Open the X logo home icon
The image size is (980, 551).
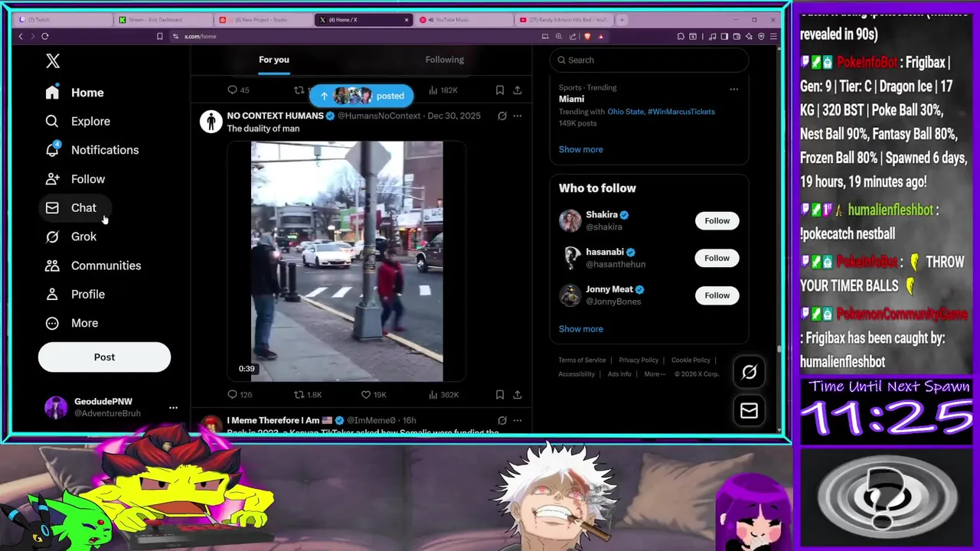pos(52,61)
